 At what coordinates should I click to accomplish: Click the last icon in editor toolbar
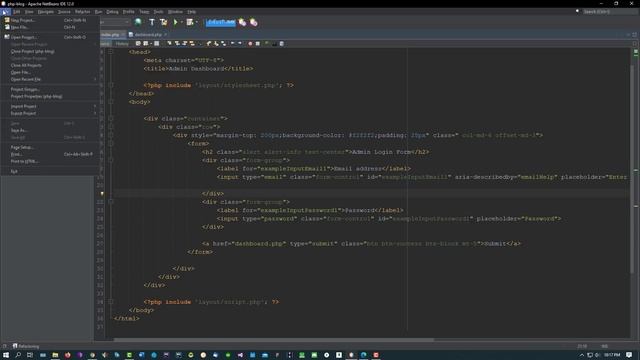(281, 43)
